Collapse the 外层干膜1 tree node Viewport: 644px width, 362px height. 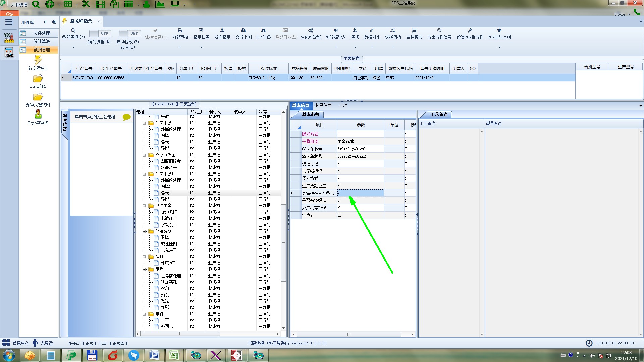coord(144,174)
